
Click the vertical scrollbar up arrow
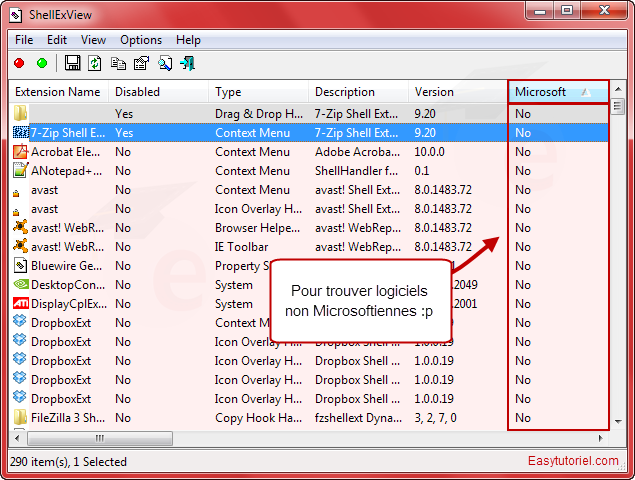(618, 89)
